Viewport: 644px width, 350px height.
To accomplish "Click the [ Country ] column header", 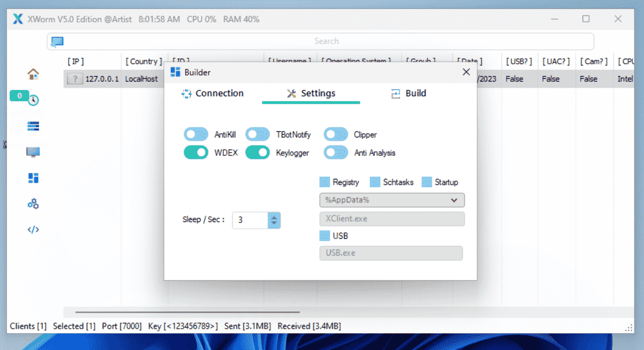I will (x=144, y=61).
